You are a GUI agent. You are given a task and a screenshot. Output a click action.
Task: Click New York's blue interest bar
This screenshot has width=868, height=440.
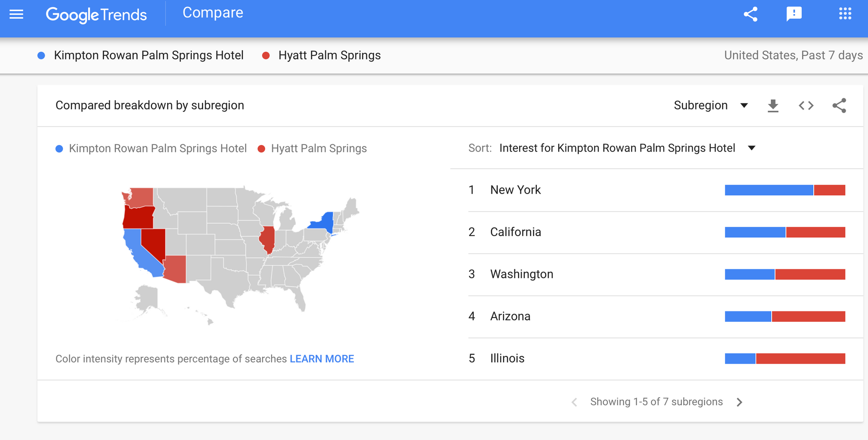tap(769, 190)
